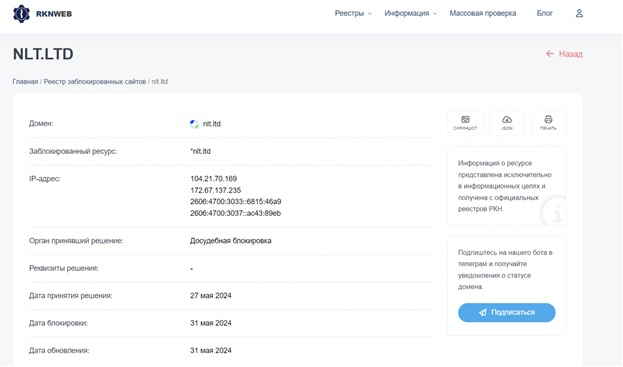Go to Главная breadcrumb link
Screen dimensions: 623x367
(25, 81)
